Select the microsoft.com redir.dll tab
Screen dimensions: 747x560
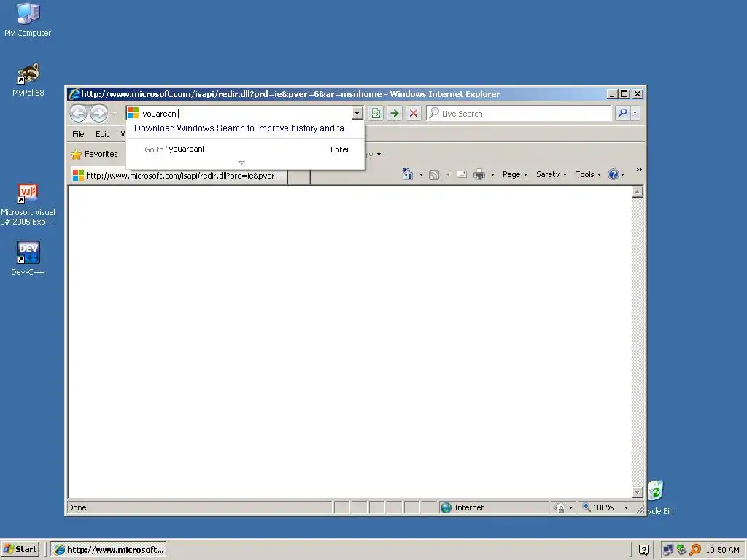coord(179,176)
